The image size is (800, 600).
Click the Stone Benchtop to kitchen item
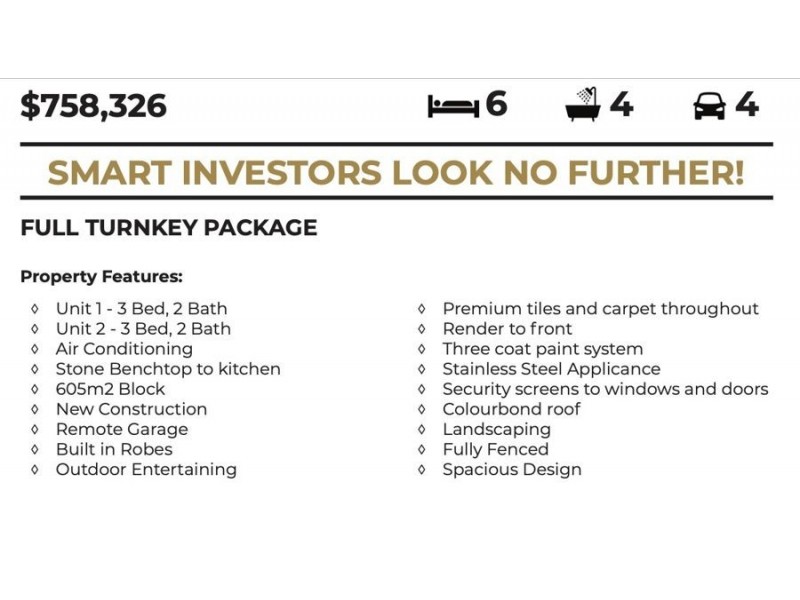tap(168, 369)
